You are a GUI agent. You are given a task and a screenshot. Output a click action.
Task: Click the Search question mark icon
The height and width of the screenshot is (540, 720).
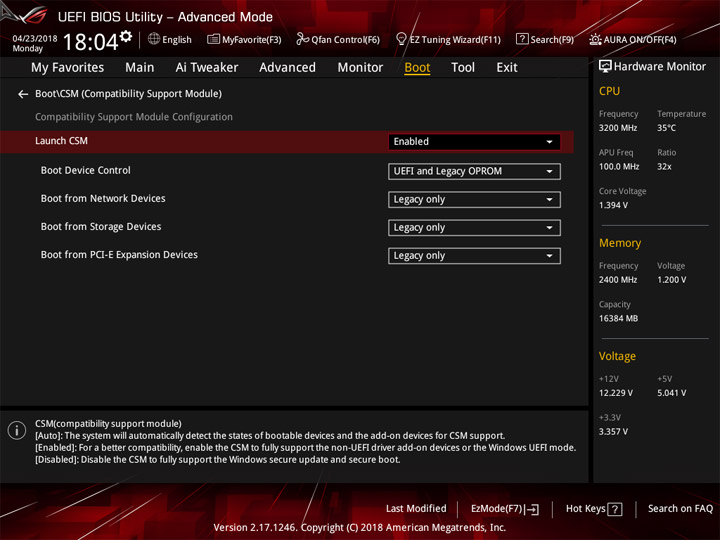522,39
